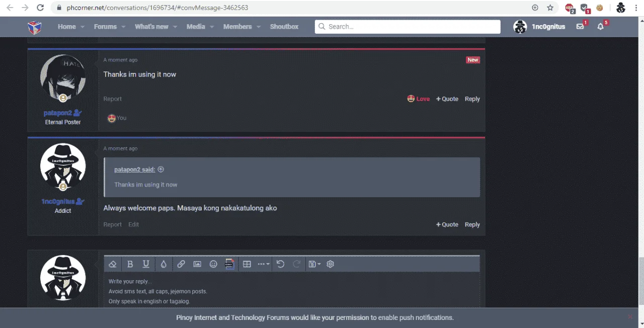This screenshot has width=644, height=328.
Task: Toggle BB code mode gear icon
Action: click(331, 264)
